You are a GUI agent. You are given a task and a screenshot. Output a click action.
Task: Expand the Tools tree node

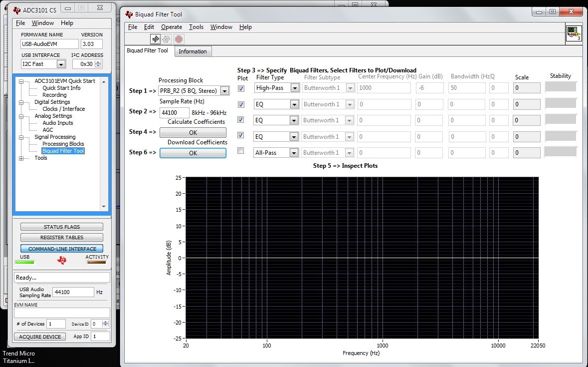click(21, 158)
